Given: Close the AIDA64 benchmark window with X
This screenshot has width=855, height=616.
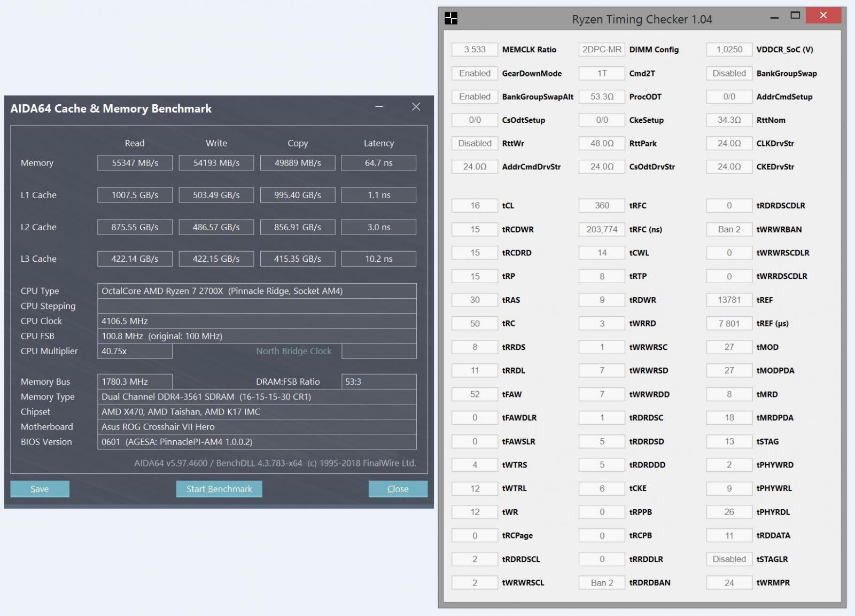Looking at the screenshot, I should 416,107.
